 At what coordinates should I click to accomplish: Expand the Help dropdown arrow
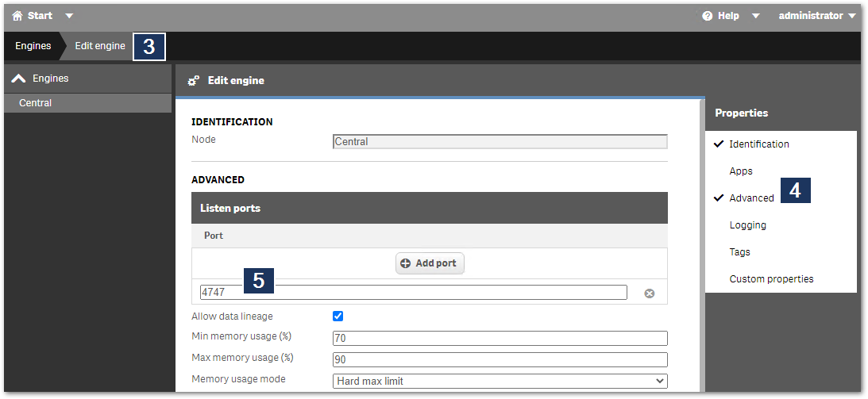pyautogui.click(x=755, y=16)
